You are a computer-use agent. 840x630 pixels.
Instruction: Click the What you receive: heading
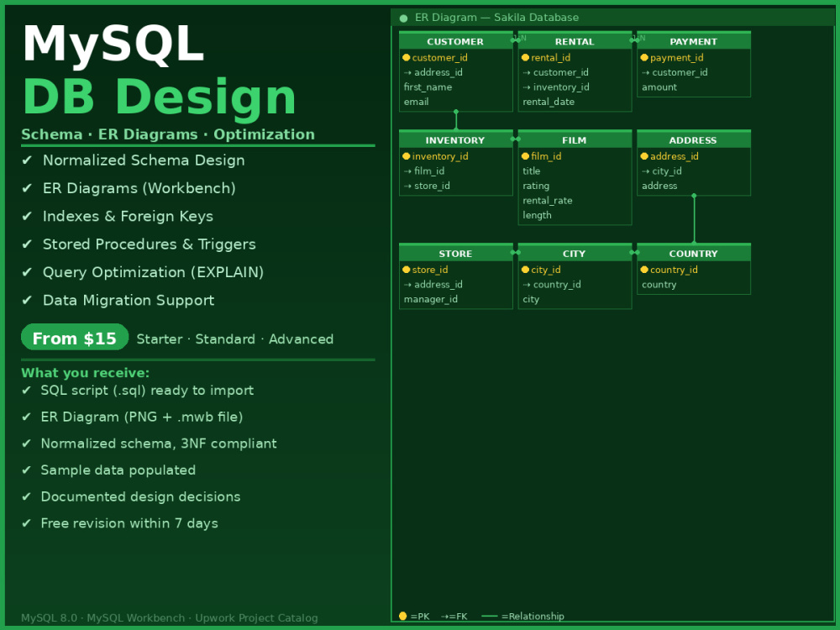[85, 373]
